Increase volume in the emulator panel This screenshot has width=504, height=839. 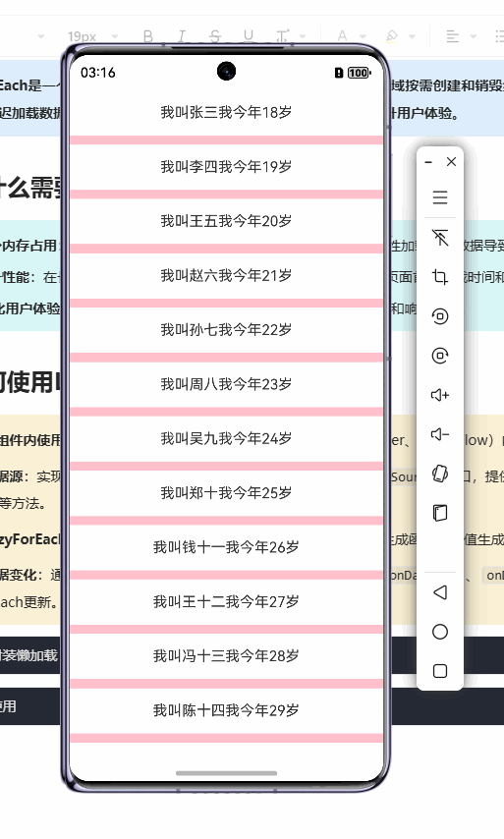[440, 395]
